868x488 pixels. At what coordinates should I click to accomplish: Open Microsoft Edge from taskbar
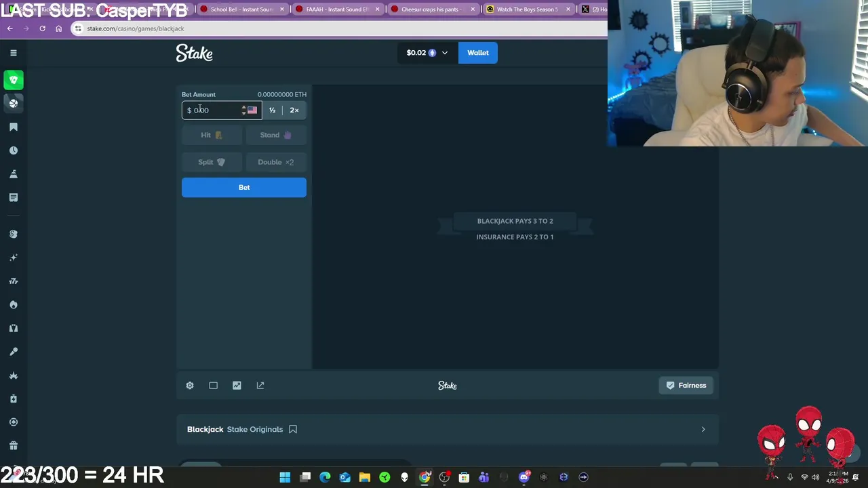[325, 477]
